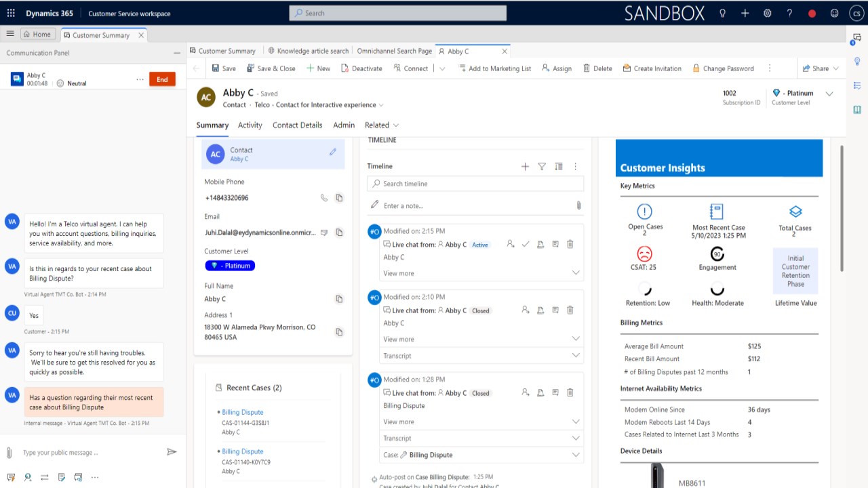Click the consult agent icon below the message box
This screenshot has height=488, width=868.
tap(28, 477)
